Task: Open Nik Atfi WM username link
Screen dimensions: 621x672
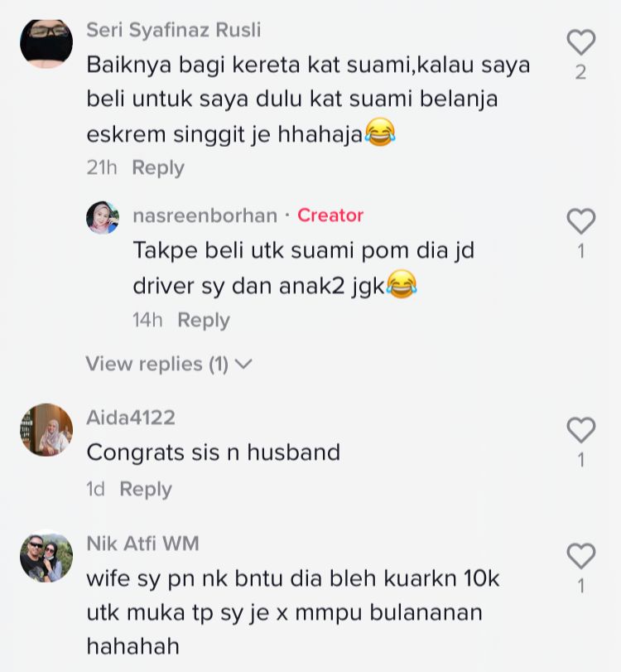Action: tap(142, 544)
